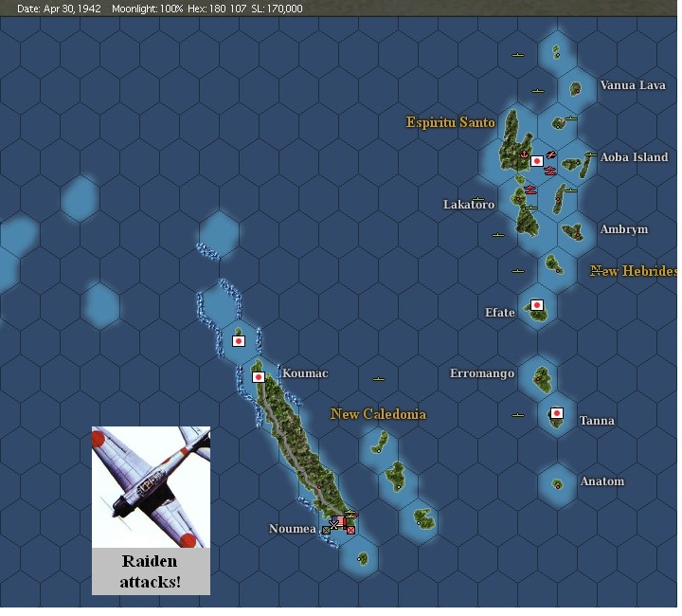Select the red aircraft icon beside the Espiritu Santo flag
Screen dimensions: 682x616
point(550,154)
